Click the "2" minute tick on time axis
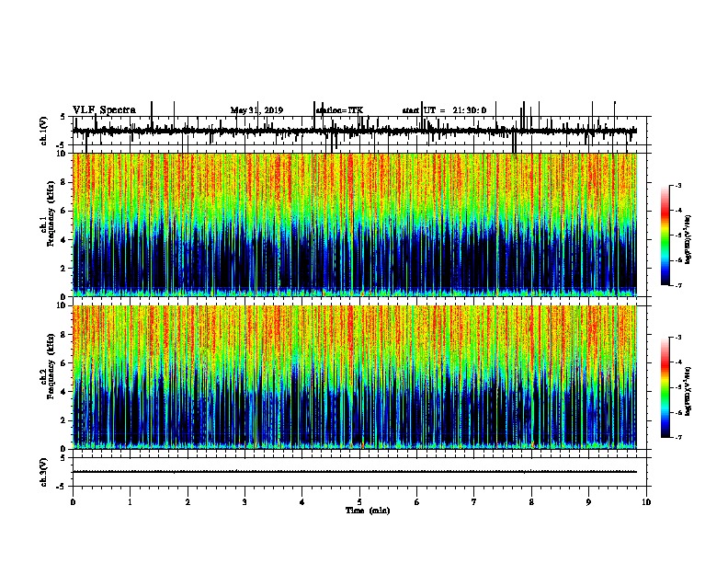The width and height of the screenshot is (728, 563). (x=188, y=502)
